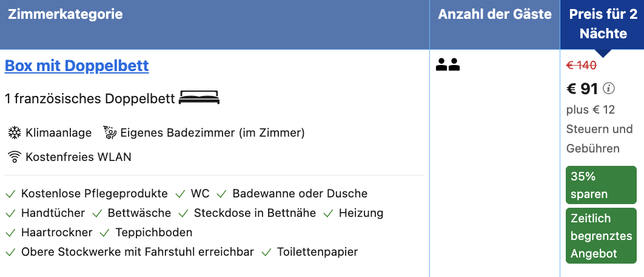Click the checkmark beside Haartrockner
The image size is (644, 277).
11,233
